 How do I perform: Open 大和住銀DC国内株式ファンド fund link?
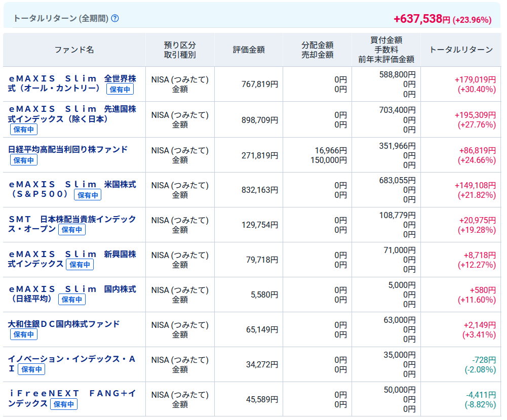(64, 324)
